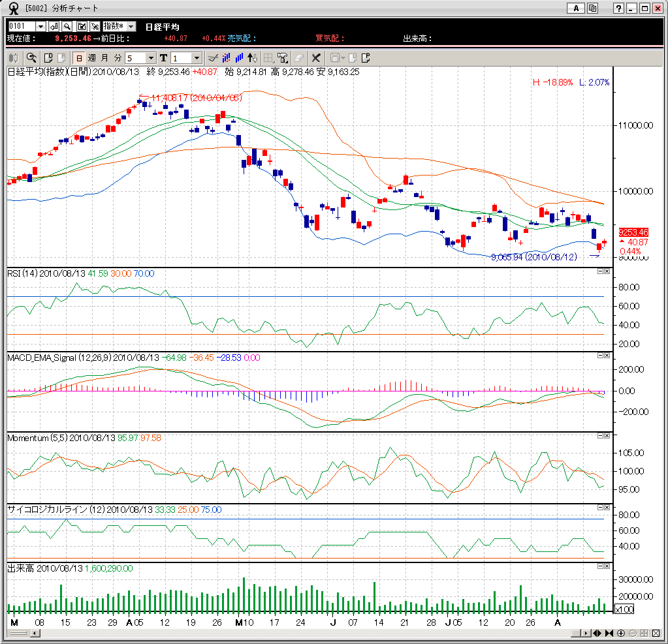Open the minute interval dropdown showing 5
Viewport: 668px width, 644px height.
coord(151,58)
